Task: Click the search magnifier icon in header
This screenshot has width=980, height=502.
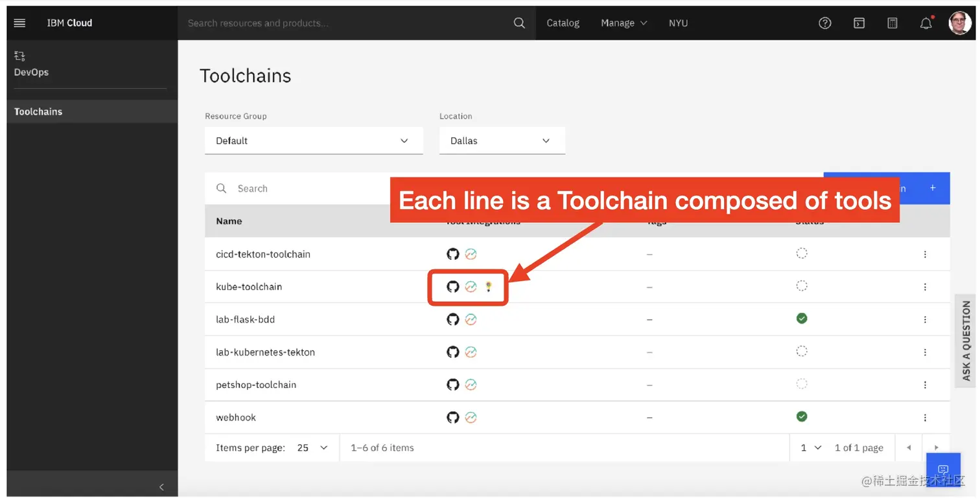Action: pos(519,23)
